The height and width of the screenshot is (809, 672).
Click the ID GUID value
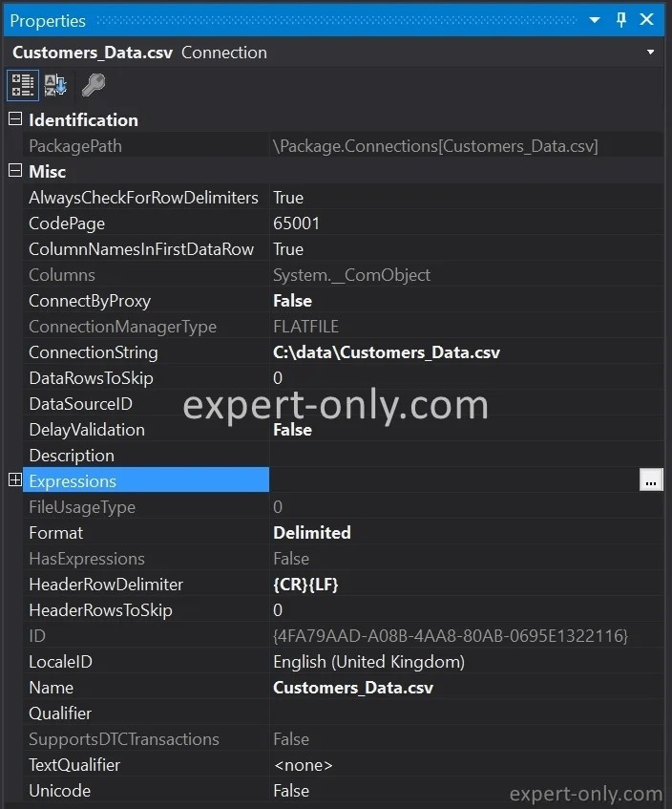[451, 636]
